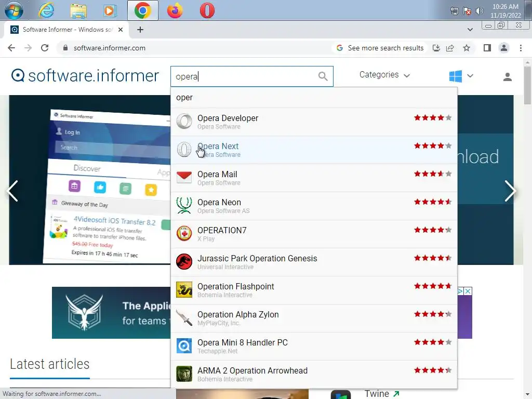Click See more search results chip
The height and width of the screenshot is (399, 532).
[380, 48]
